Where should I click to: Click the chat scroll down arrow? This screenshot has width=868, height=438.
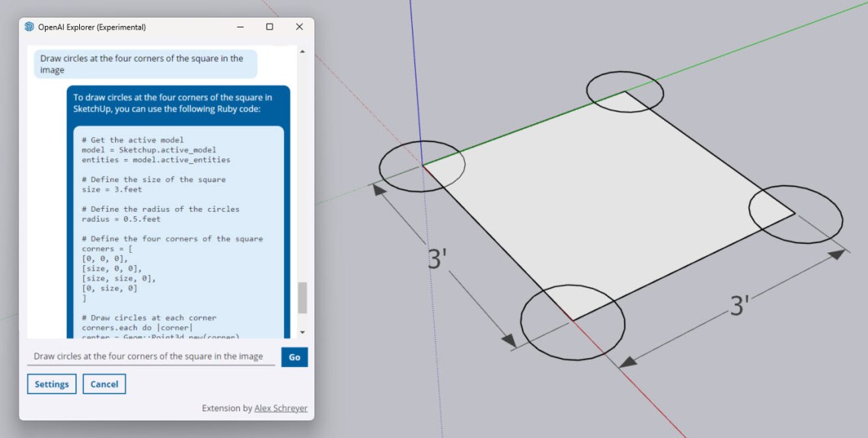point(302,332)
